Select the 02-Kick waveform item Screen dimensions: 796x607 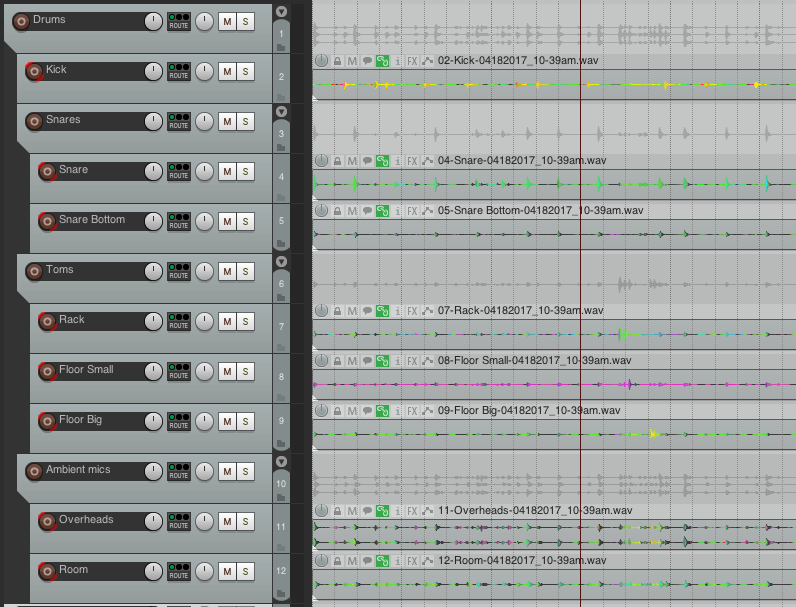tap(550, 85)
